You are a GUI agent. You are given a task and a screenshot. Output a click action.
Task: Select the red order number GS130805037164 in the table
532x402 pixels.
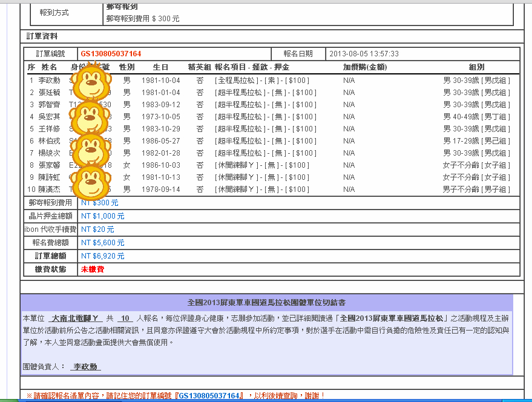(111, 54)
